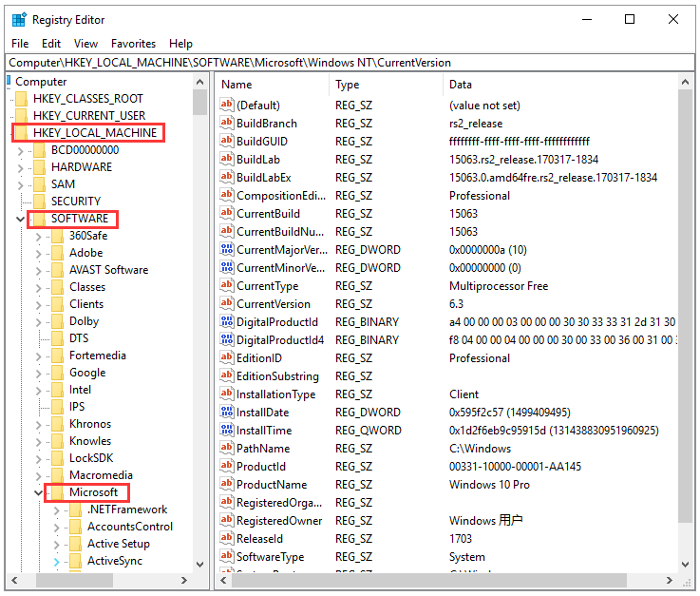Click the registry path address bar
Viewport: 700px width, 596px height.
pos(350,63)
